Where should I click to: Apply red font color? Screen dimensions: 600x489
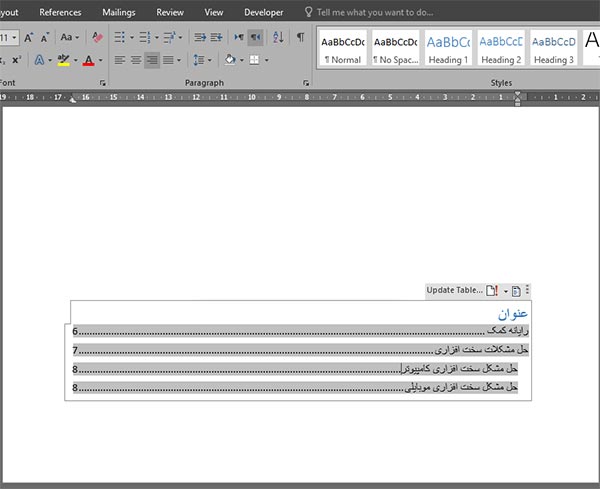[89, 60]
